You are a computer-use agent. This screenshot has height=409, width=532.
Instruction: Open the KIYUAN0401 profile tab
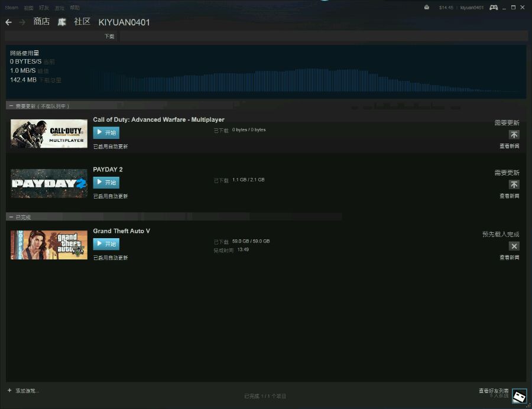124,22
